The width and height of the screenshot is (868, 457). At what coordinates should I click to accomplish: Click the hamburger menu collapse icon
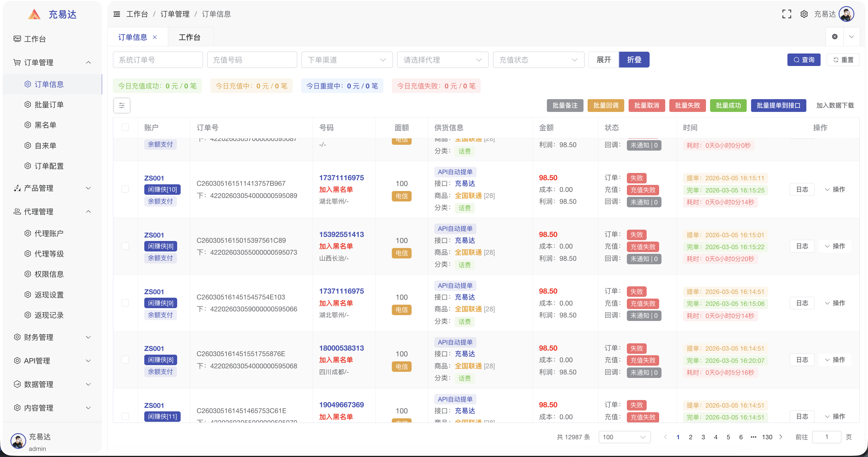[117, 14]
